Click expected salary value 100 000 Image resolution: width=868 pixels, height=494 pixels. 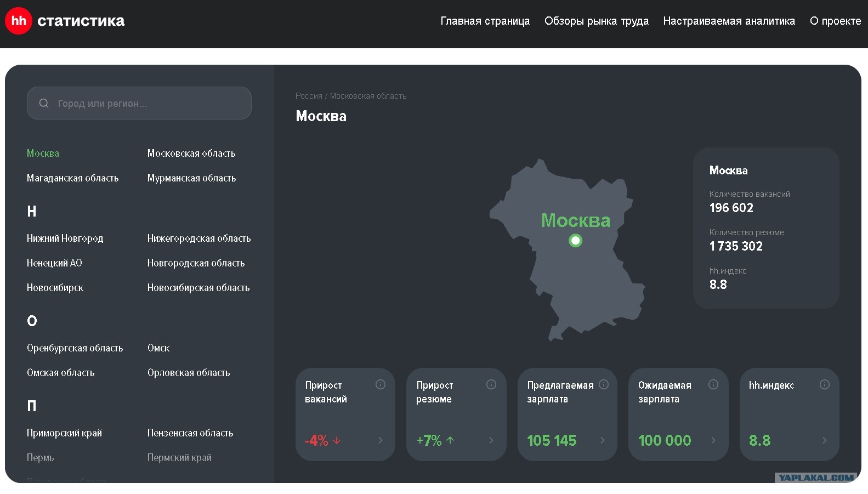tap(665, 440)
